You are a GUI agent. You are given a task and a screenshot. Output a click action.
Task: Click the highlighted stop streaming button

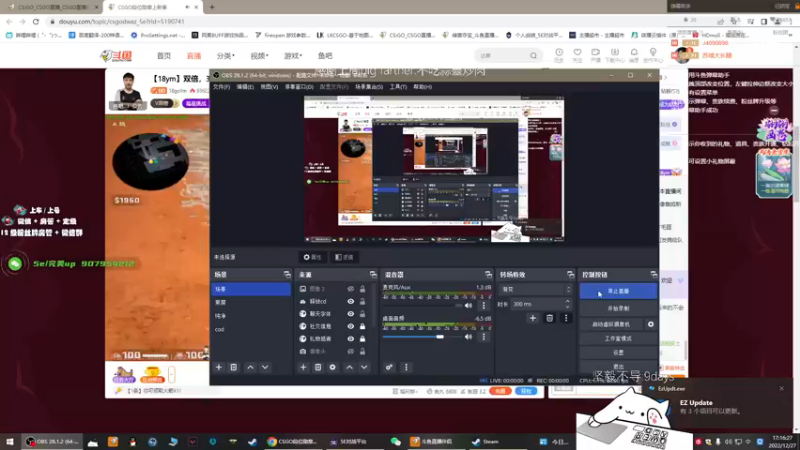(618, 291)
